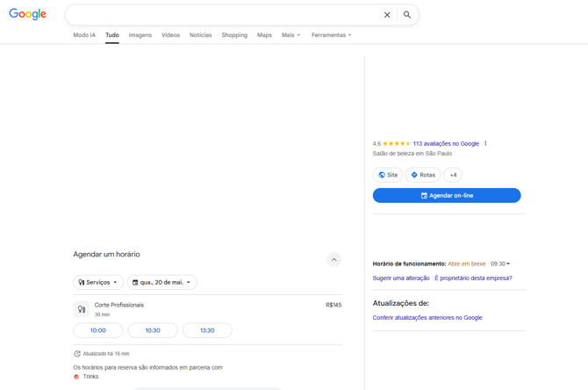588x390 pixels.
Task: Click the 4,6 rating number
Action: [376, 143]
